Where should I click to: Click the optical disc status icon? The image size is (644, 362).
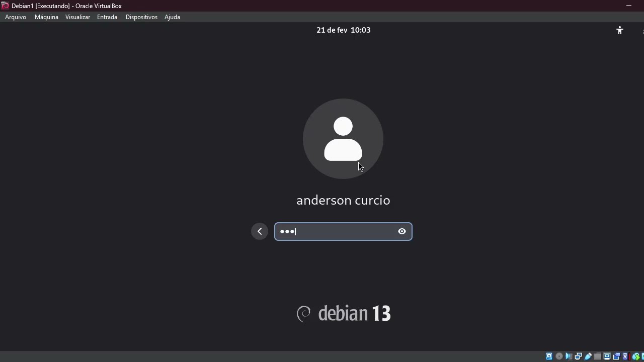(x=559, y=356)
